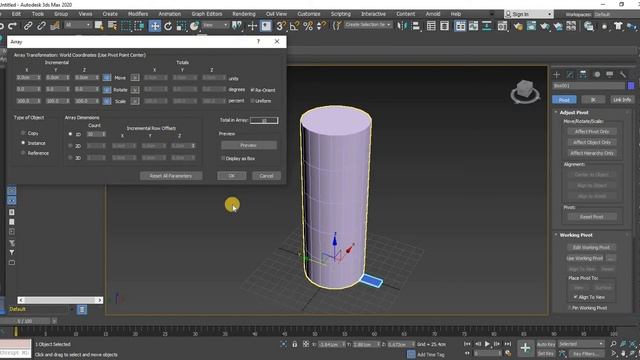Switch to the IK tab in Hierarchy panel

[593, 100]
